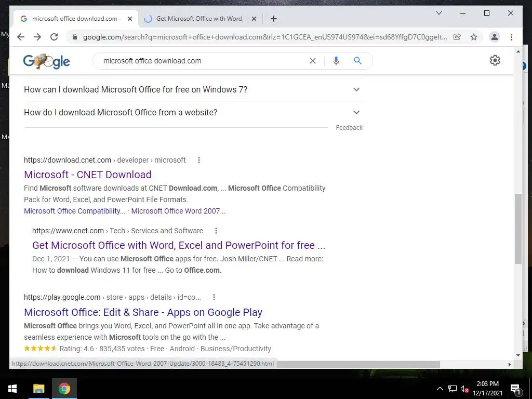
Task: Click the www.cnet.com breadcrumb URL text
Action: point(117,231)
